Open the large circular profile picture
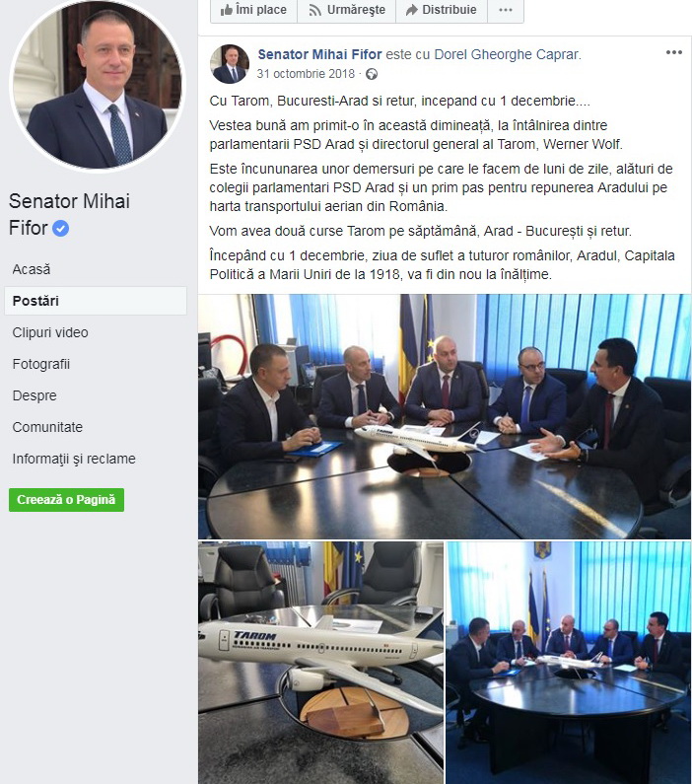This screenshot has width=692, height=784. click(97, 83)
